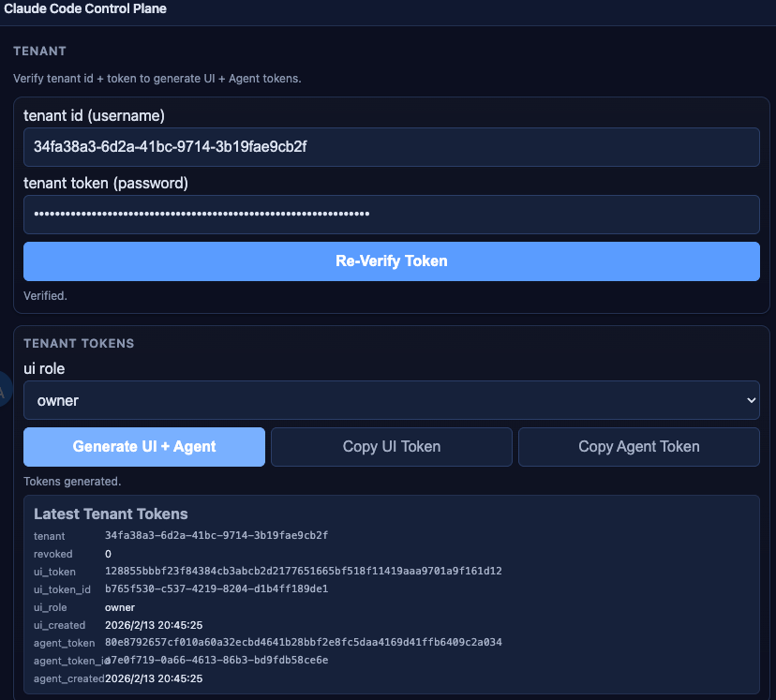Focus the tenant token password field
776x700 pixels.
pyautogui.click(x=391, y=215)
